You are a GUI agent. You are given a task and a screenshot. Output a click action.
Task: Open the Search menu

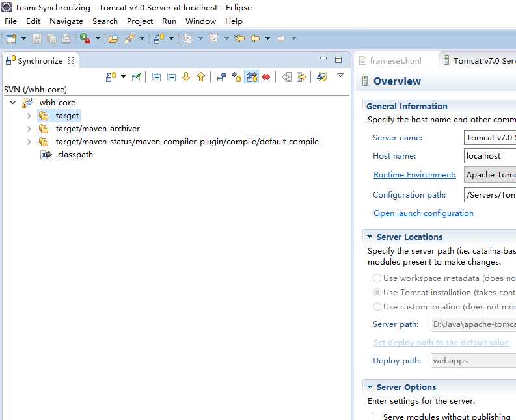(x=105, y=21)
